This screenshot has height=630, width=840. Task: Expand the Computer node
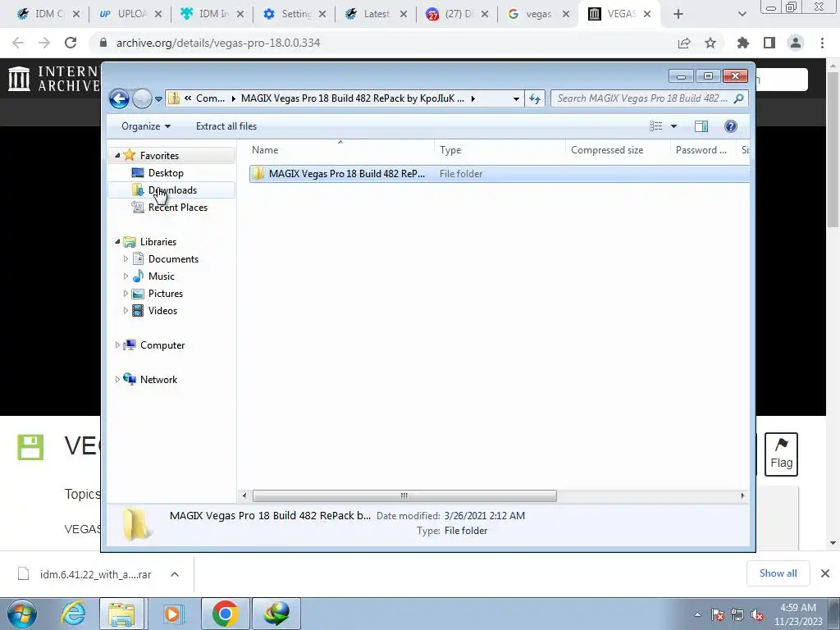coord(117,345)
